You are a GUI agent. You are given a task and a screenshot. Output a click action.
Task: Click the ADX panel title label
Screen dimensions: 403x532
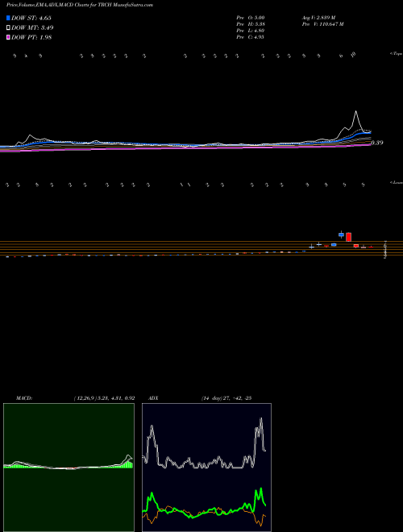154,398
